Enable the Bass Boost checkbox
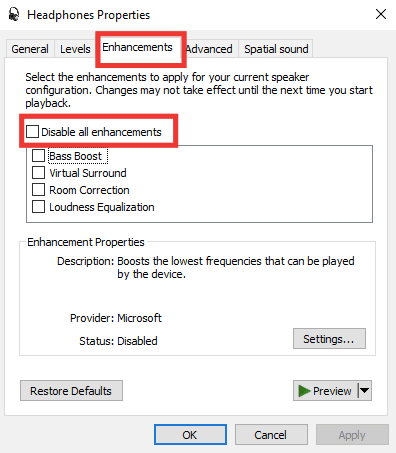396x453 pixels. [x=38, y=156]
